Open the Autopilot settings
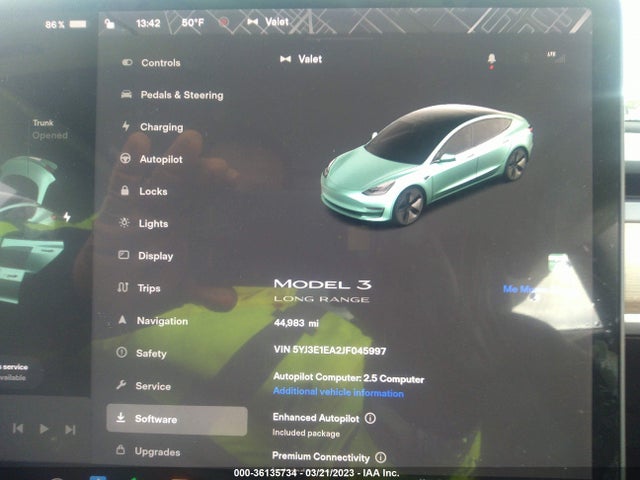 pos(151,159)
